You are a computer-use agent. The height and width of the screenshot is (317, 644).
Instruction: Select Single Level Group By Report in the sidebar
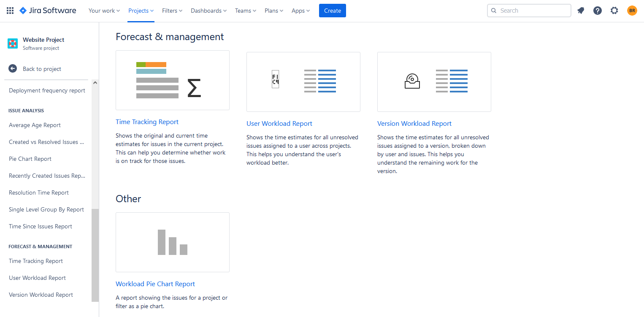[46, 209]
